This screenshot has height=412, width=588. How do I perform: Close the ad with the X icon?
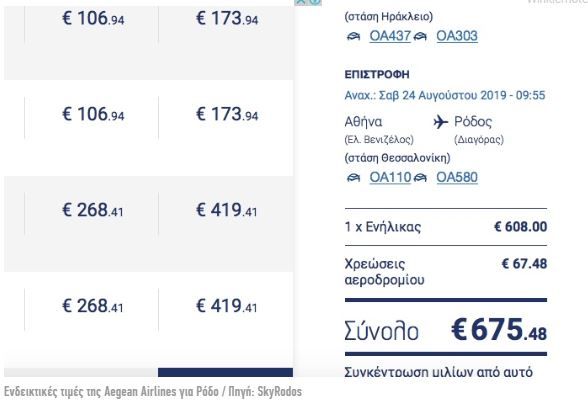pyautogui.click(x=300, y=2)
